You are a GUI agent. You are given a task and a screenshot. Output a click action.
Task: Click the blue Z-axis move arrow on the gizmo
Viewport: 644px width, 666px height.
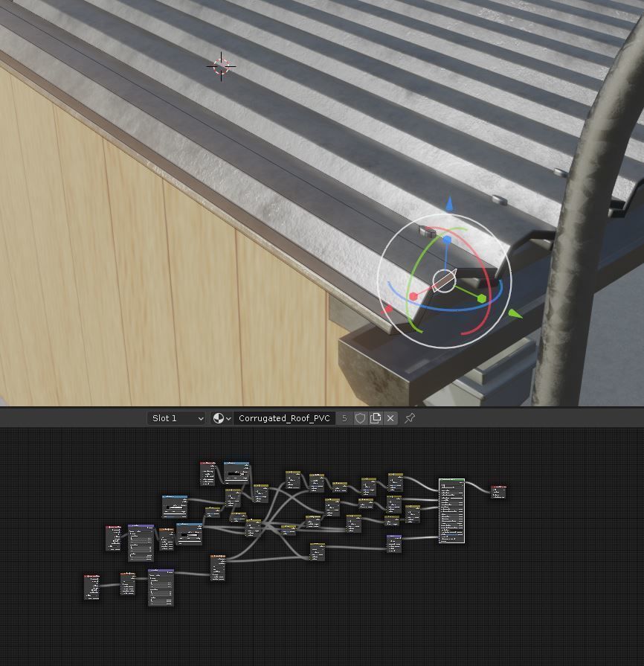449,205
